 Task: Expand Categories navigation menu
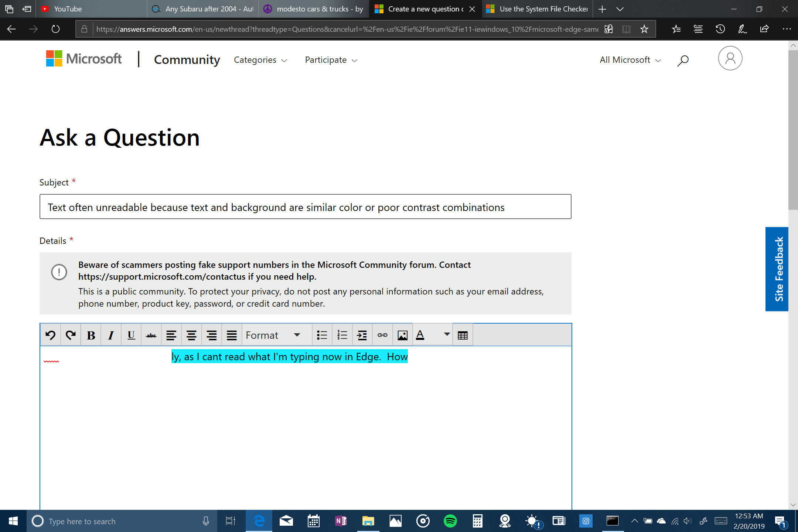point(259,59)
